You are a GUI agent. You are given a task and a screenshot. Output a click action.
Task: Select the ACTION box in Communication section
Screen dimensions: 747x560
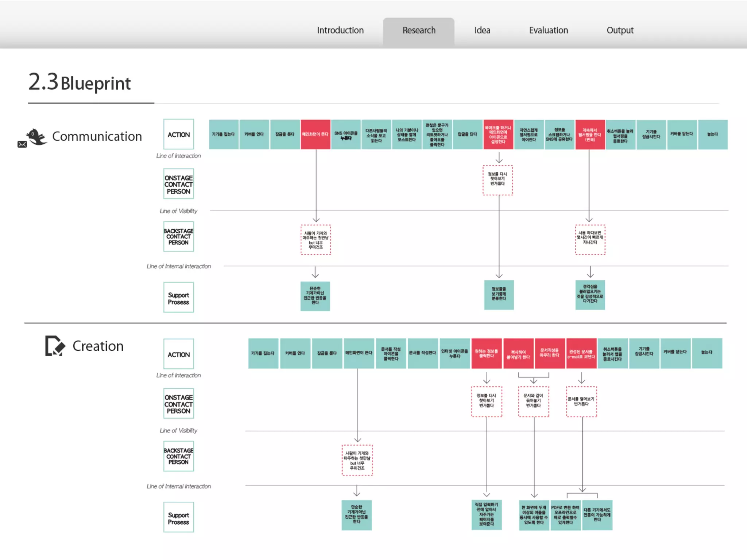178,135
